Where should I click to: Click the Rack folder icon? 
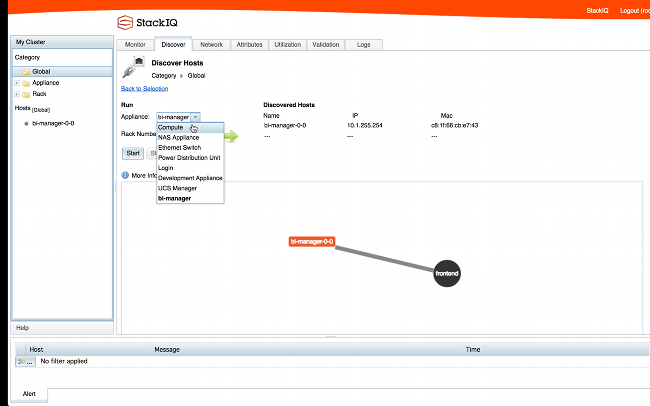click(26, 94)
